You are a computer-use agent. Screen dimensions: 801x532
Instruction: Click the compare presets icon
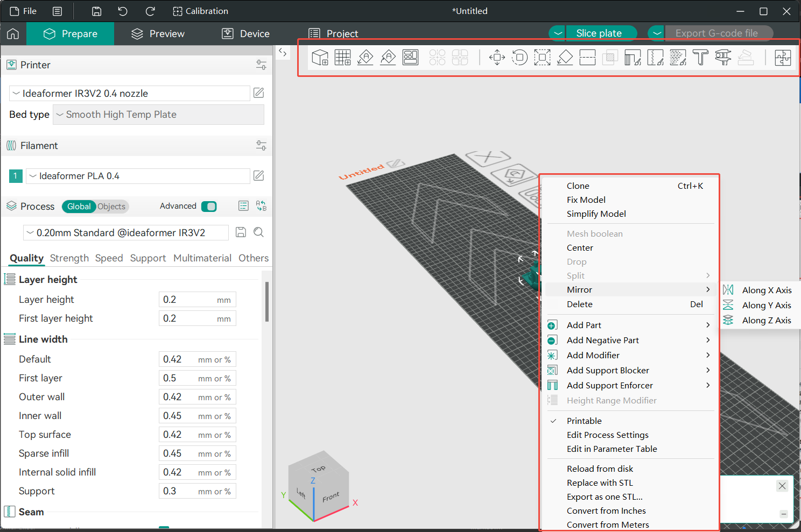click(261, 206)
